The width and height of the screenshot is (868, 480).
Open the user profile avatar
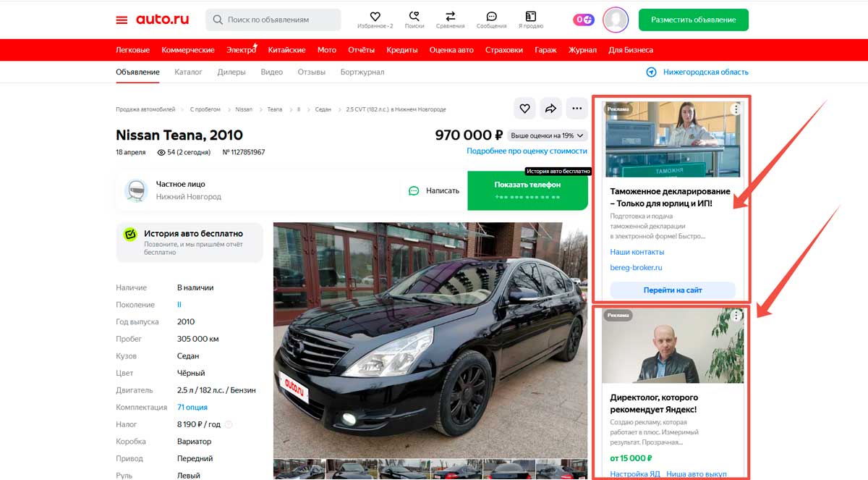tap(616, 20)
